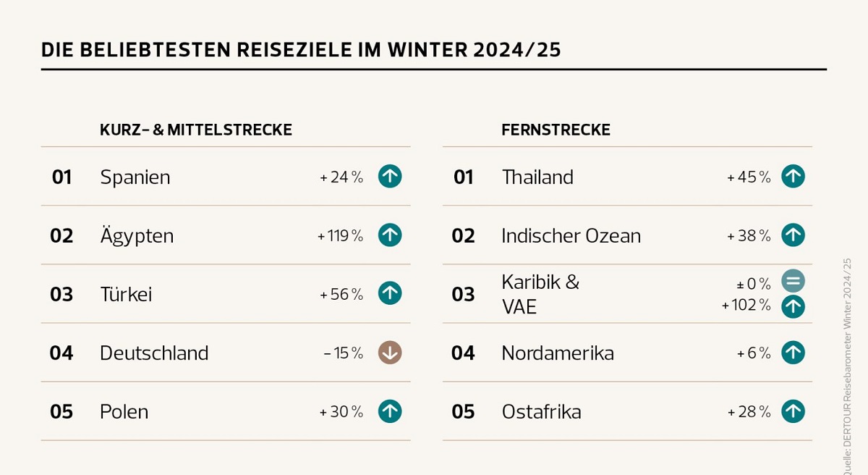Click the up arrow beside Indischer Ozean
The width and height of the screenshot is (868, 475).
(793, 235)
